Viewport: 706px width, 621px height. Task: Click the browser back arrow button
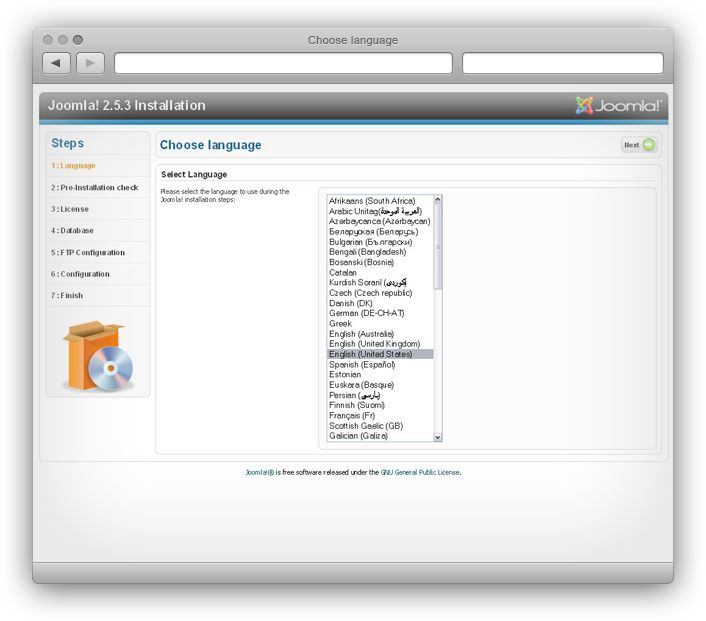coord(56,63)
